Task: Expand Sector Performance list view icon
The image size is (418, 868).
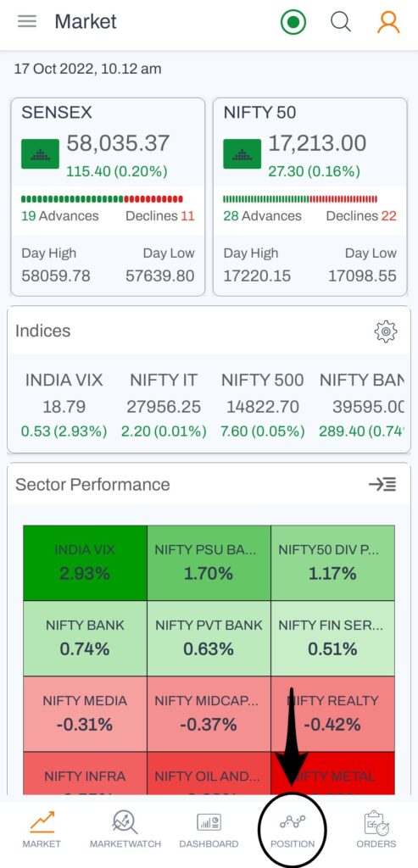Action: coord(382,484)
